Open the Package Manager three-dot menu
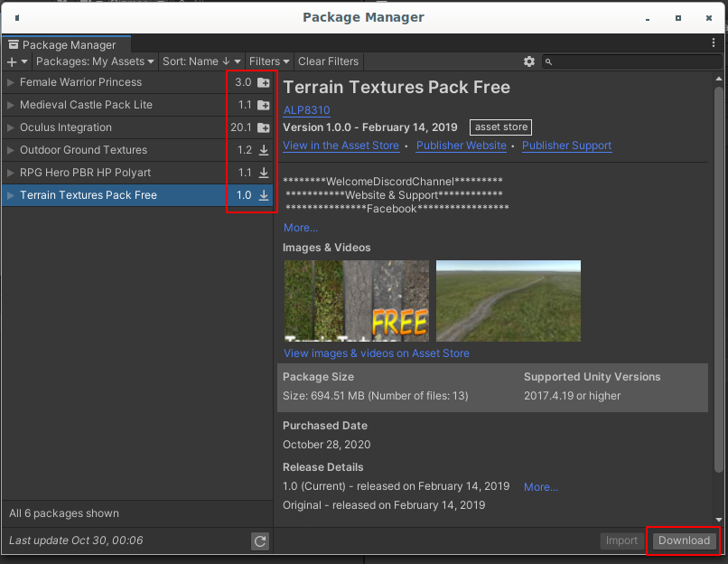 (x=714, y=42)
